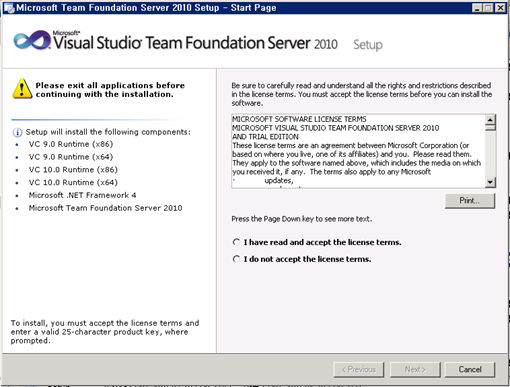
Task: Click the license text scroll up arrow
Action: tap(490, 119)
